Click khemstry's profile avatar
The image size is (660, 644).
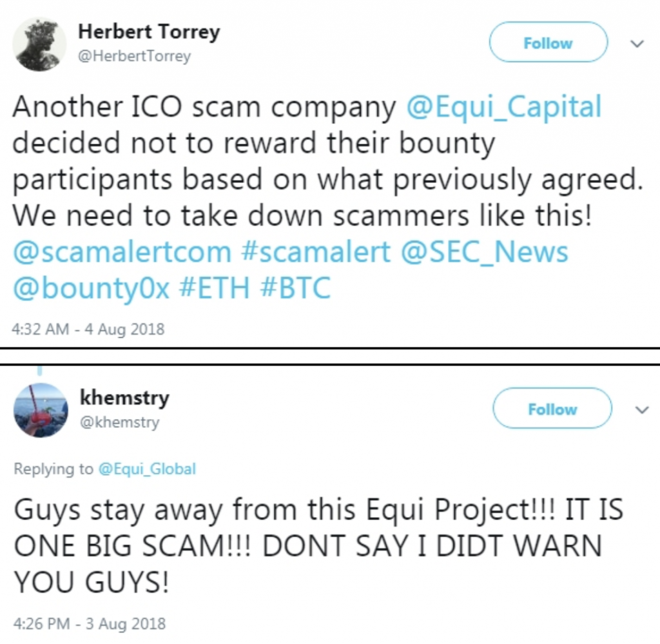pyautogui.click(x=41, y=409)
